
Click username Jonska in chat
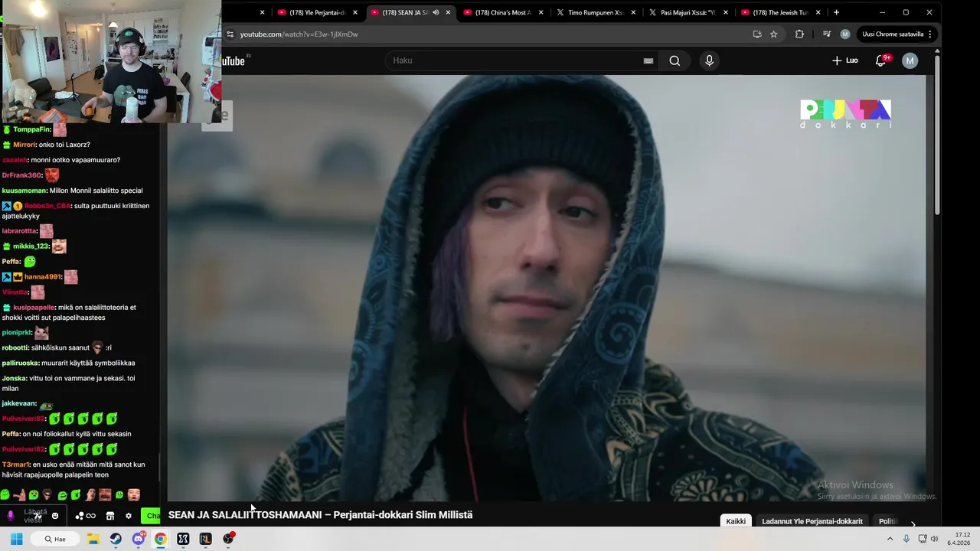click(x=14, y=379)
